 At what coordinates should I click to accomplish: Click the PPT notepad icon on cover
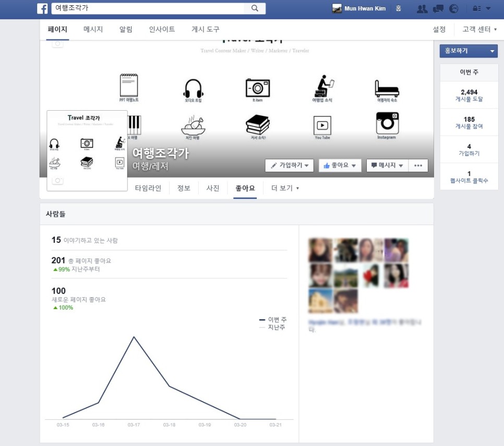click(129, 85)
